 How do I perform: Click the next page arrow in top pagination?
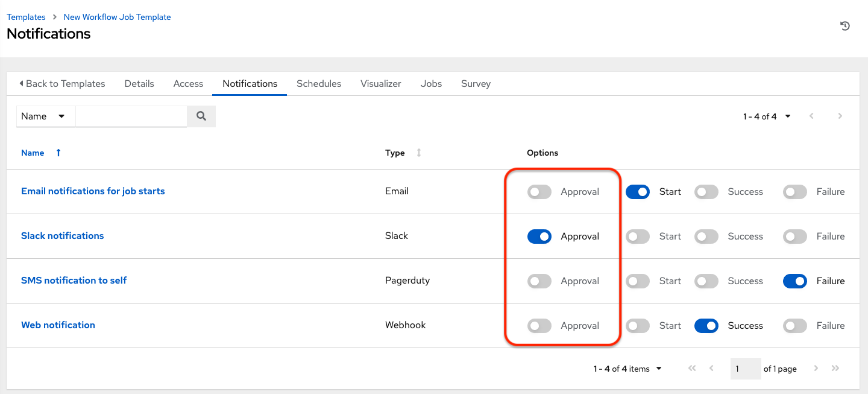point(840,116)
